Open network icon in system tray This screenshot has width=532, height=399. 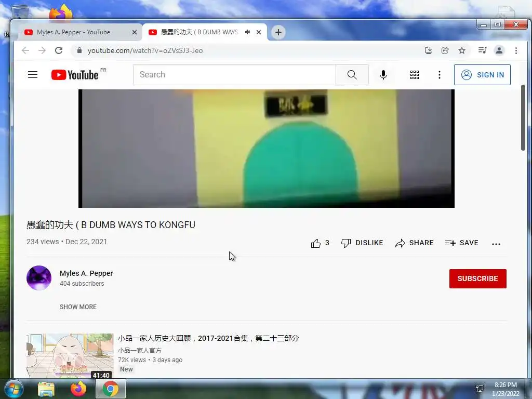click(480, 389)
